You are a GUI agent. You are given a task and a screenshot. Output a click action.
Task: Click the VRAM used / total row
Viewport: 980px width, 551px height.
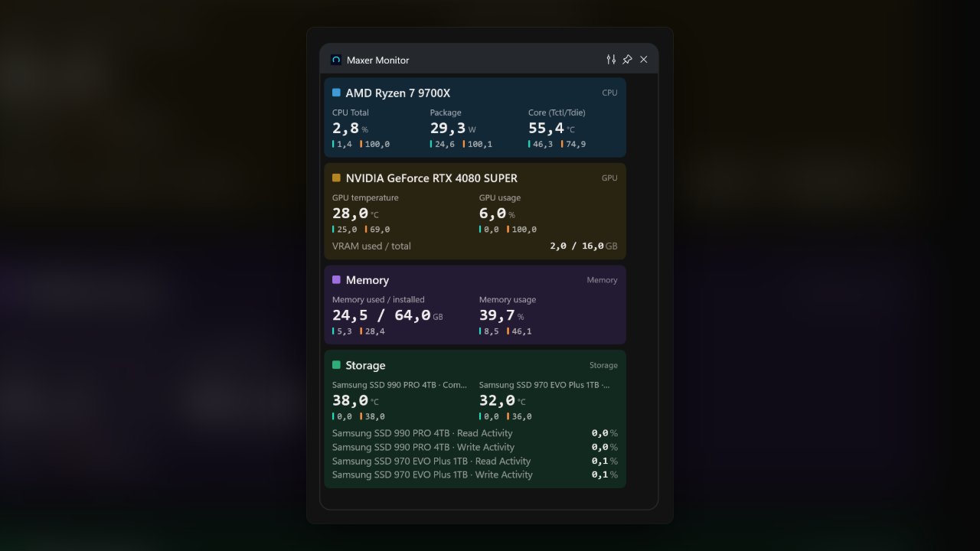(475, 246)
